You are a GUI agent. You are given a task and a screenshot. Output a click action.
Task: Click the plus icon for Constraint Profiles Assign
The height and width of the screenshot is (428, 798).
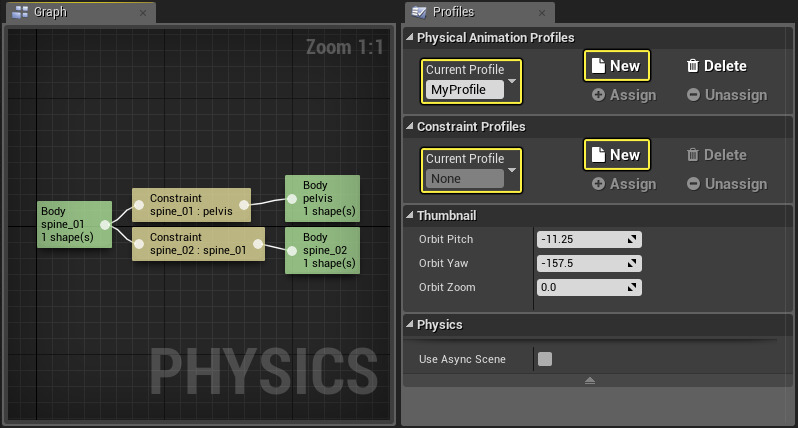598,184
